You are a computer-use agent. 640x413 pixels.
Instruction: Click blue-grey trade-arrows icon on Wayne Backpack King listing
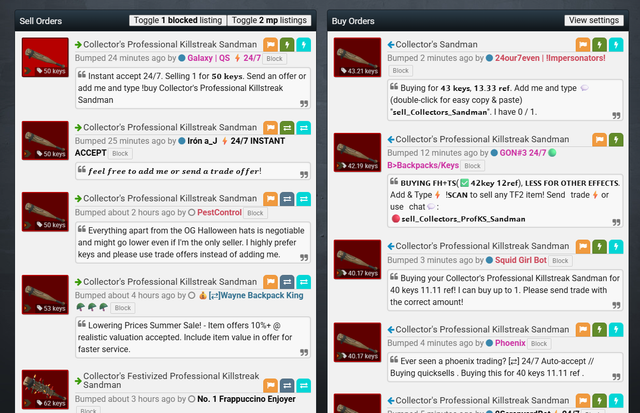287,282
